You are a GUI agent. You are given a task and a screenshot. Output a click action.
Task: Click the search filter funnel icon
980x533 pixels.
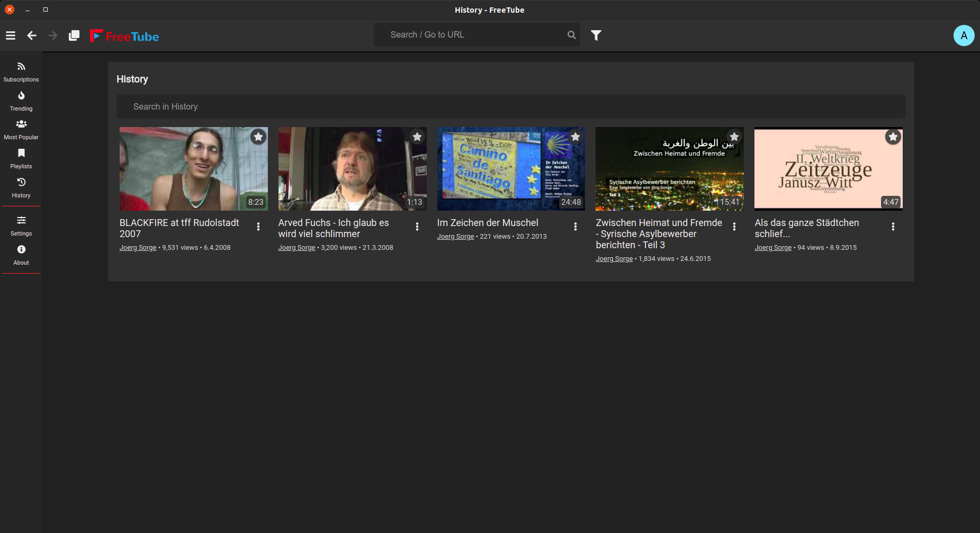point(596,35)
